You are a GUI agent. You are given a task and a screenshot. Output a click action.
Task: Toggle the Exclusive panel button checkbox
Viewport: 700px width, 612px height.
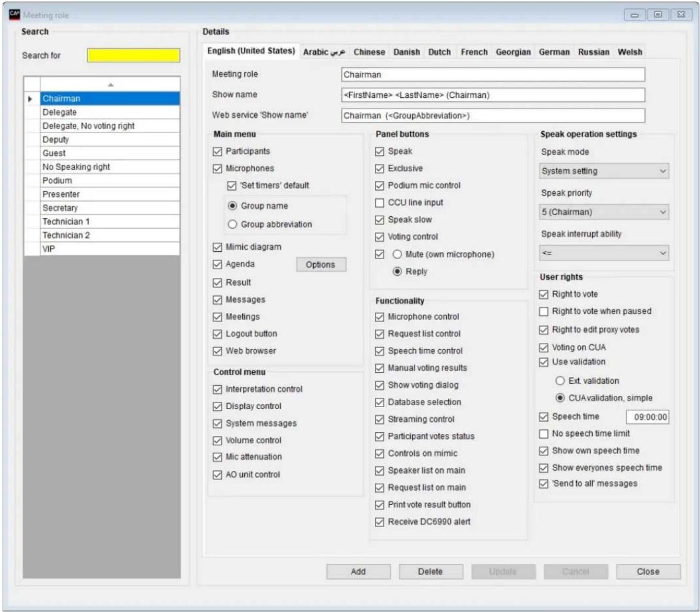[x=379, y=169]
